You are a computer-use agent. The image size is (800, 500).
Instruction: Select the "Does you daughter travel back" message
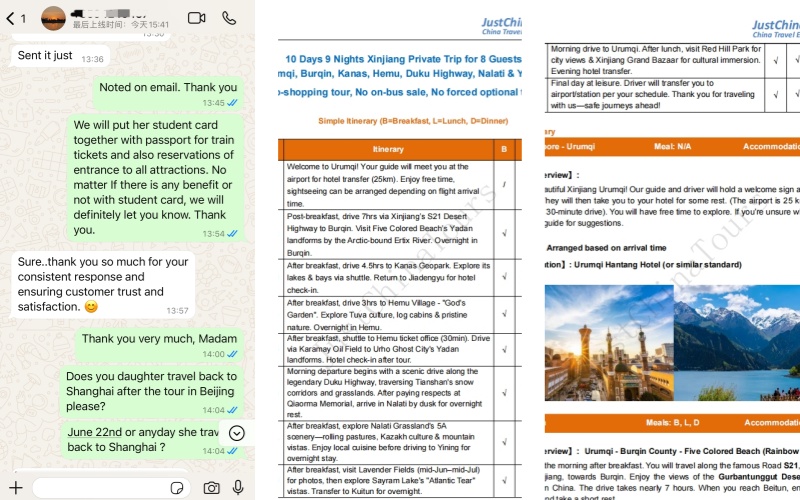click(x=151, y=392)
